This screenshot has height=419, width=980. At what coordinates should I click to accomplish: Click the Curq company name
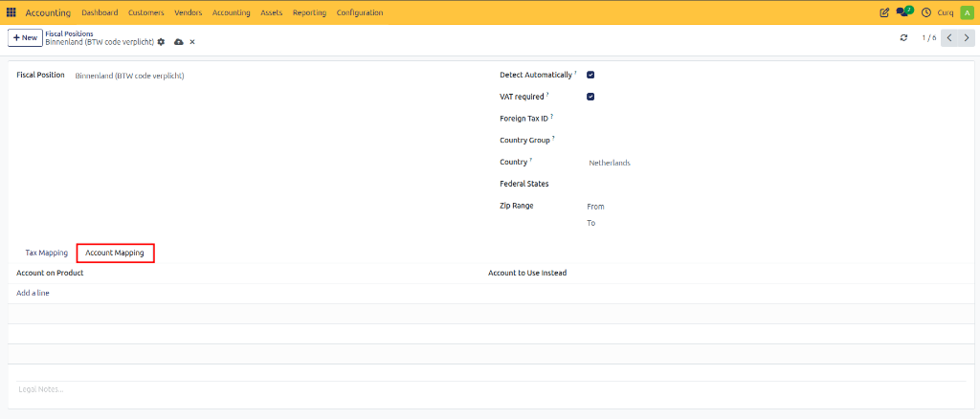point(945,12)
